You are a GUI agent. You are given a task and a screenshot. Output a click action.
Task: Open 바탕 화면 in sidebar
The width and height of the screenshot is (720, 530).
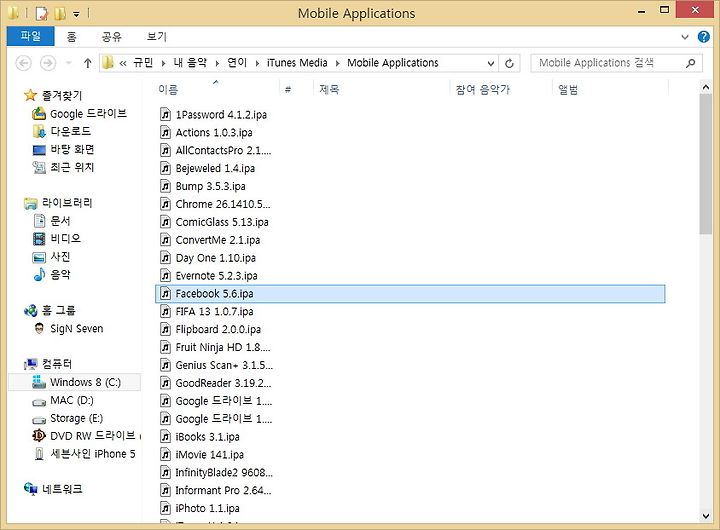coord(63,149)
